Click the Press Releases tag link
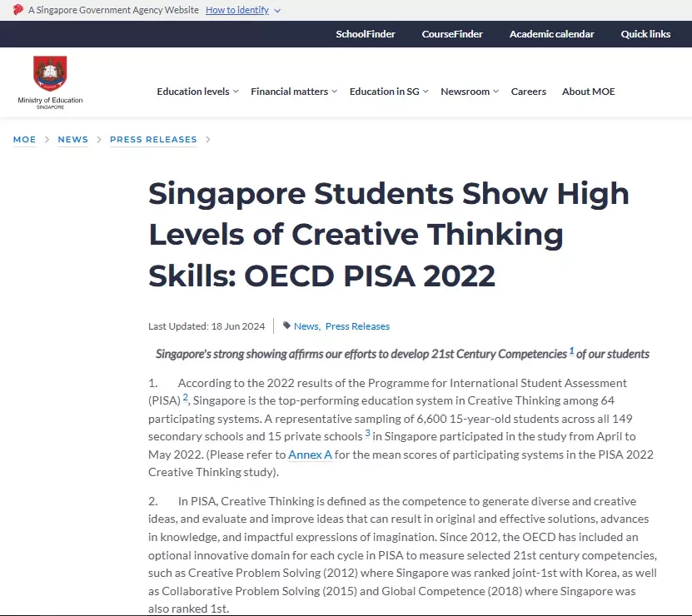 pyautogui.click(x=357, y=326)
